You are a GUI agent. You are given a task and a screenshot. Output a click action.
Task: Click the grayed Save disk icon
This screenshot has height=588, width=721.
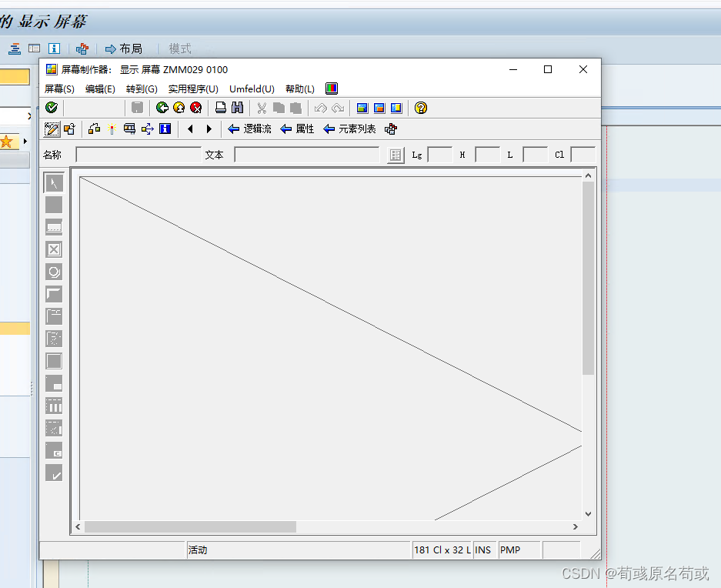coord(137,108)
